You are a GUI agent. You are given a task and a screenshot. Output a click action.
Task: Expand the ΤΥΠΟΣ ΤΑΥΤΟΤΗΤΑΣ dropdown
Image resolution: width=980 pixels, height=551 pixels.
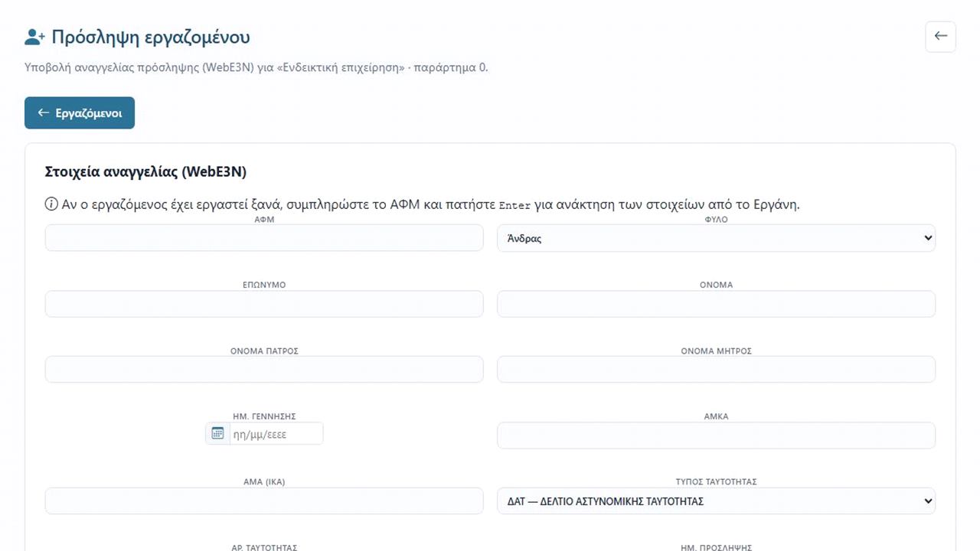pos(716,501)
